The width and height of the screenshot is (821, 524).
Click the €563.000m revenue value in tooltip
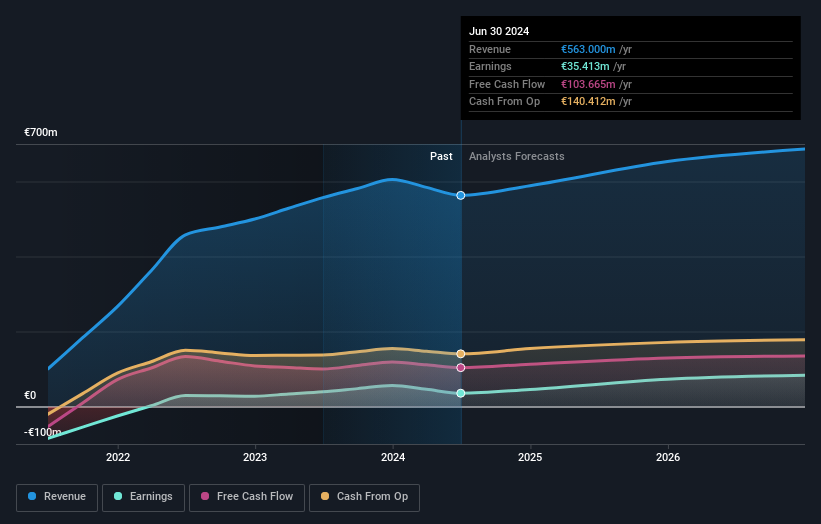click(x=588, y=49)
